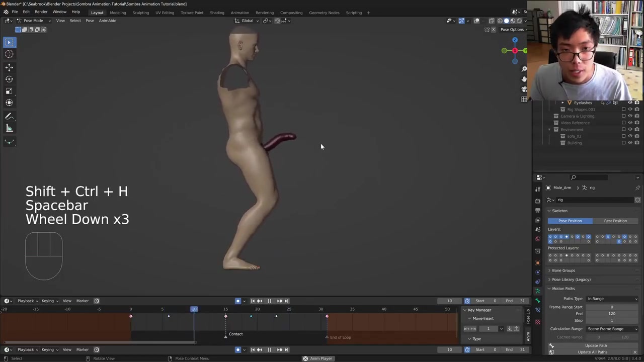Choose the Measure tool
This screenshot has height=362, width=644.
(x=9, y=129)
